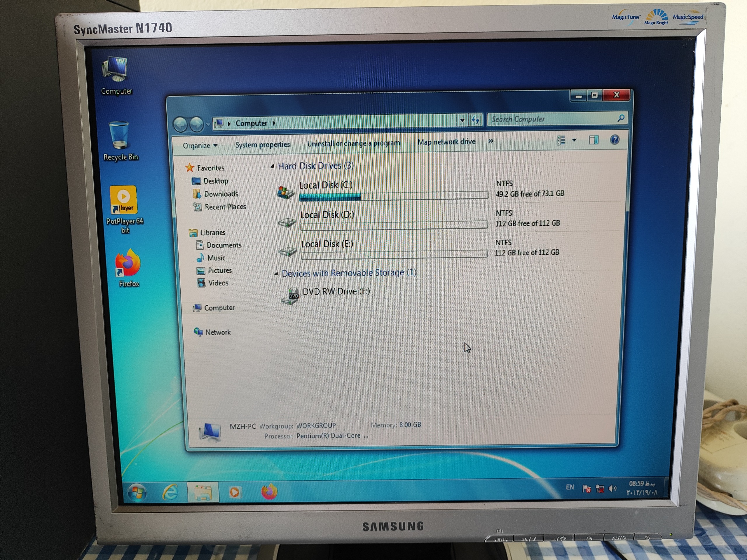Click '49.2 GB free of 73.1 GB' text
747x560 pixels.
pyautogui.click(x=530, y=194)
